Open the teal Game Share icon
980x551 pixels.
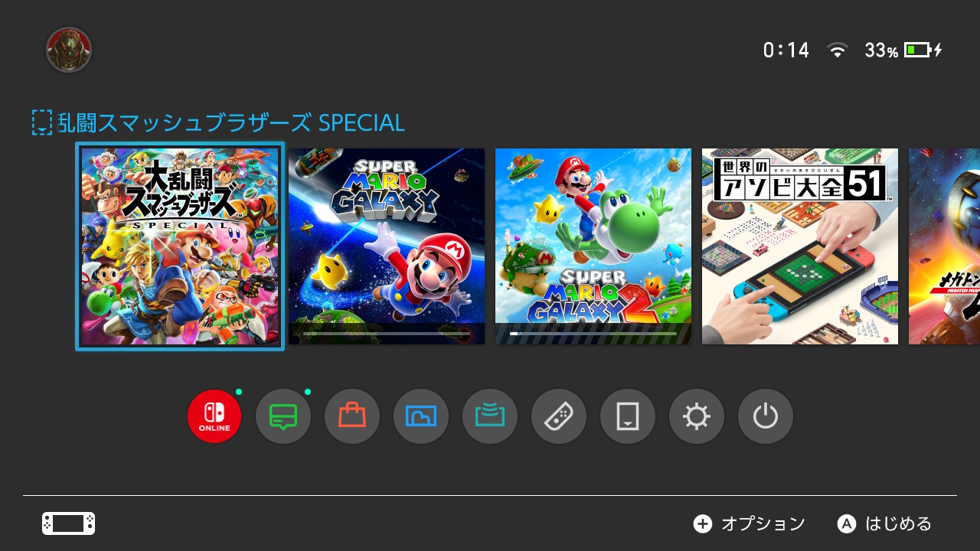(x=490, y=416)
